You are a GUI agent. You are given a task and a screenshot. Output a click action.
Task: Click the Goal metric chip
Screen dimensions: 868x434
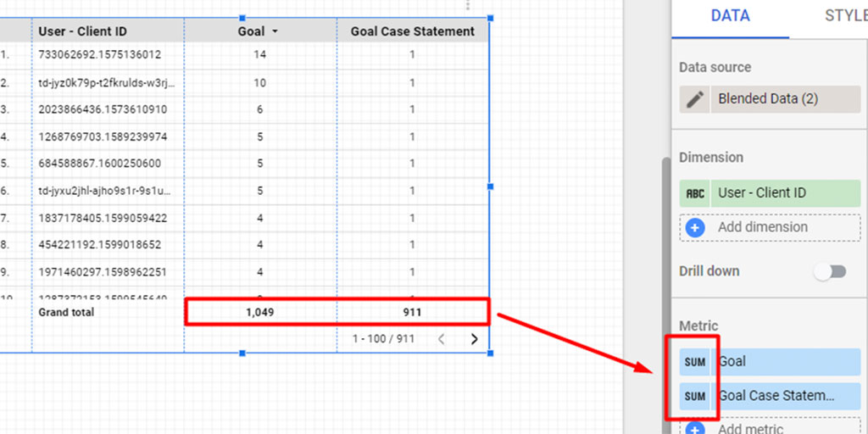pos(785,362)
